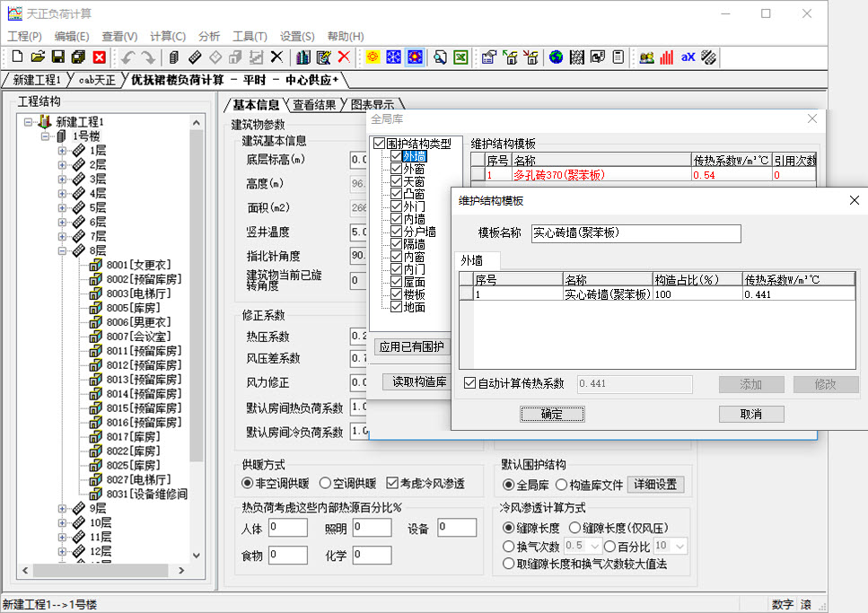Image resolution: width=868 pixels, height=613 pixels.
Task: Select 构造库文件 radio button
Action: [x=561, y=485]
